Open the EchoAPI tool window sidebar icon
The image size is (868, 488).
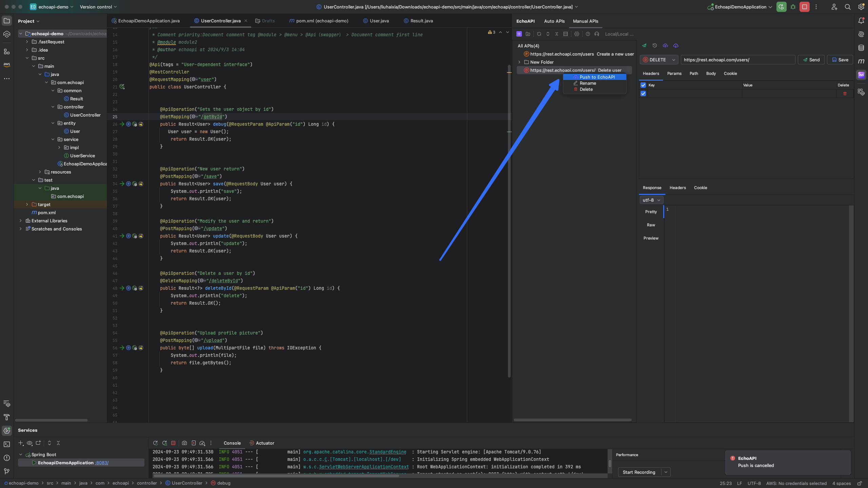(x=861, y=75)
